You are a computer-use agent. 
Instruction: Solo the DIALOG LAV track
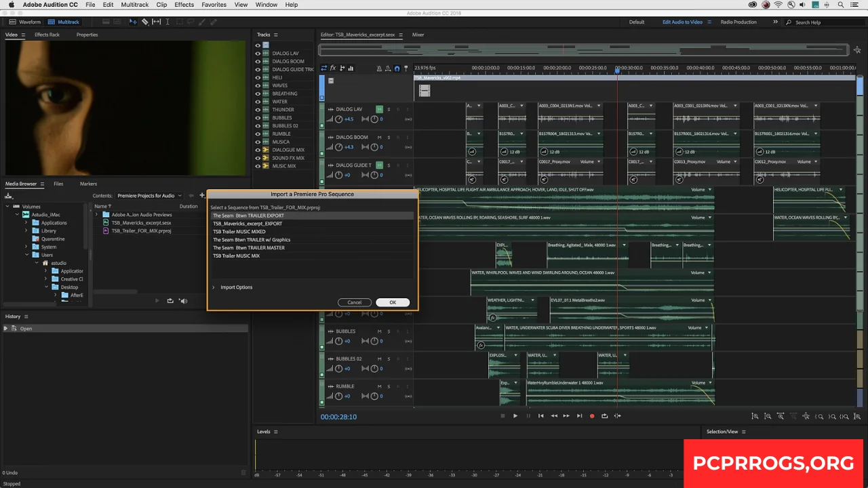pos(389,109)
